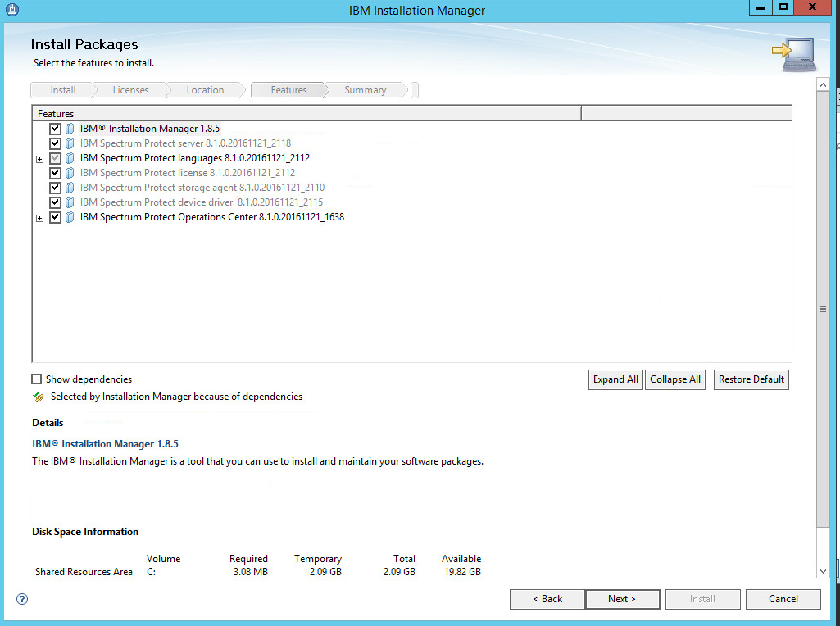This screenshot has width=840, height=626.
Task: Uncheck the Spectrum Protect Operations Center checkbox
Action: pos(56,217)
